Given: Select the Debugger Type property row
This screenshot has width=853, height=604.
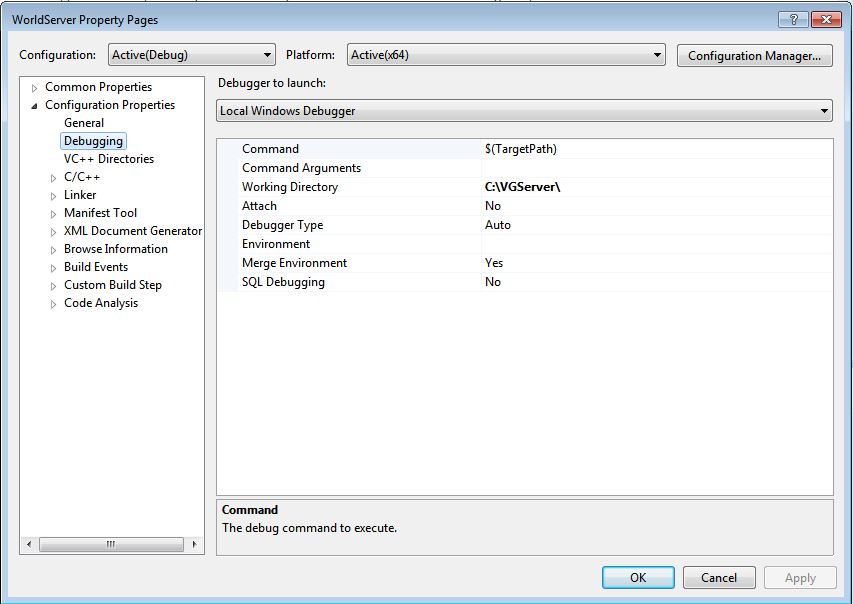Looking at the screenshot, I should (x=282, y=225).
